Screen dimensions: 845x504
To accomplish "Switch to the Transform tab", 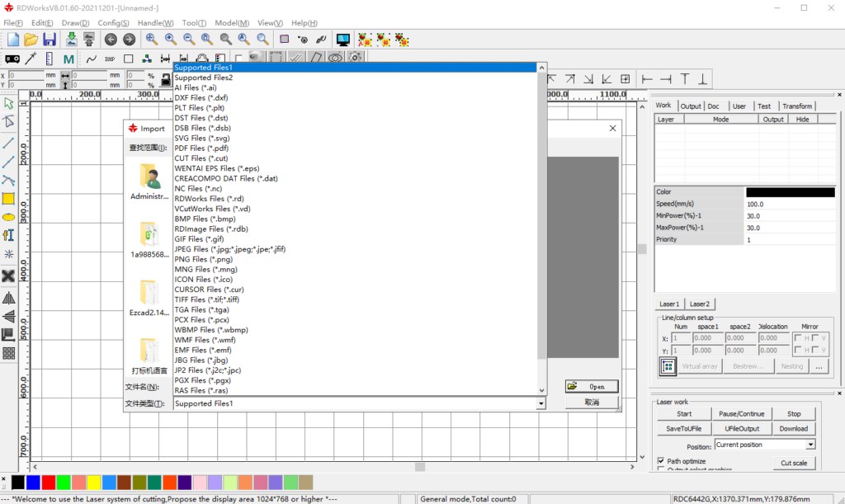I will [797, 106].
